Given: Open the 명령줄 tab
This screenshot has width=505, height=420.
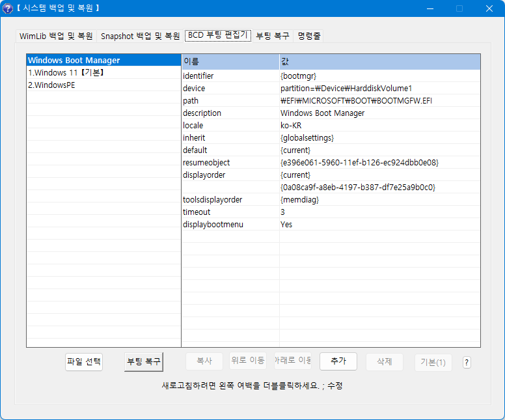Looking at the screenshot, I should 308,36.
